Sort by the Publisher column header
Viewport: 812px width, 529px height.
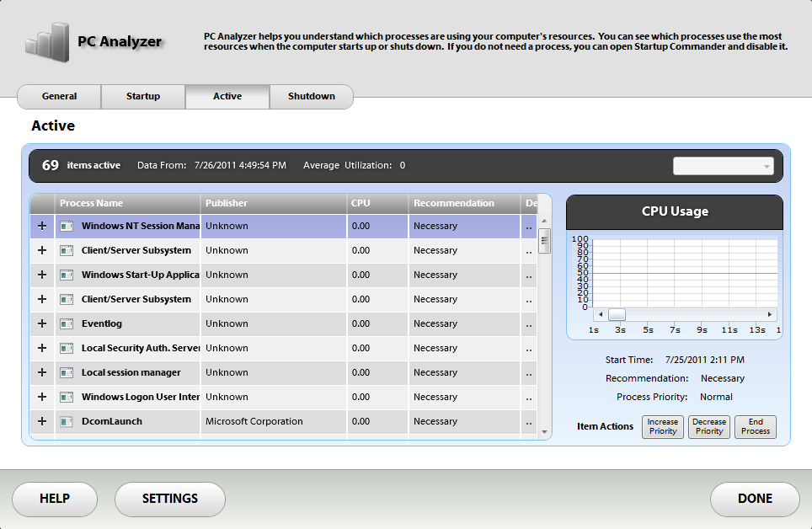[x=274, y=203]
